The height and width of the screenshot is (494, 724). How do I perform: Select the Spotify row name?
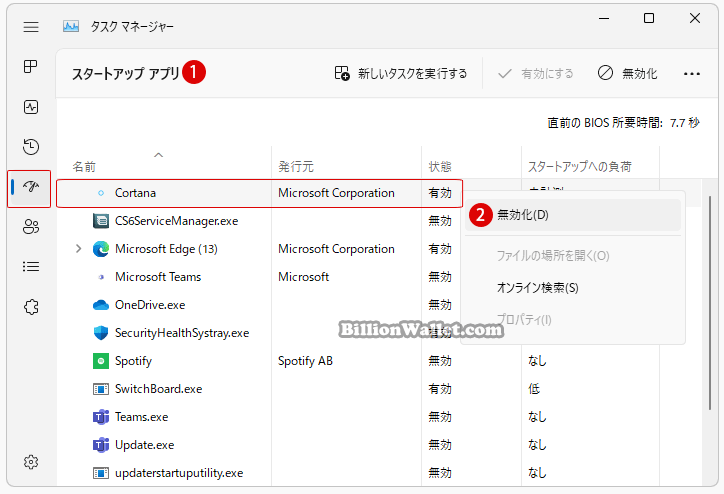[x=133, y=361]
